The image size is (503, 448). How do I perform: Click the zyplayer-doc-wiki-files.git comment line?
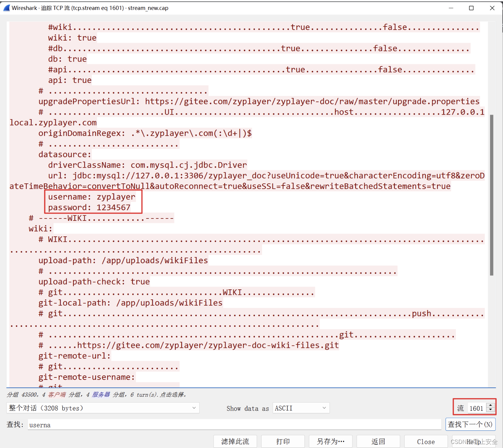(189, 345)
